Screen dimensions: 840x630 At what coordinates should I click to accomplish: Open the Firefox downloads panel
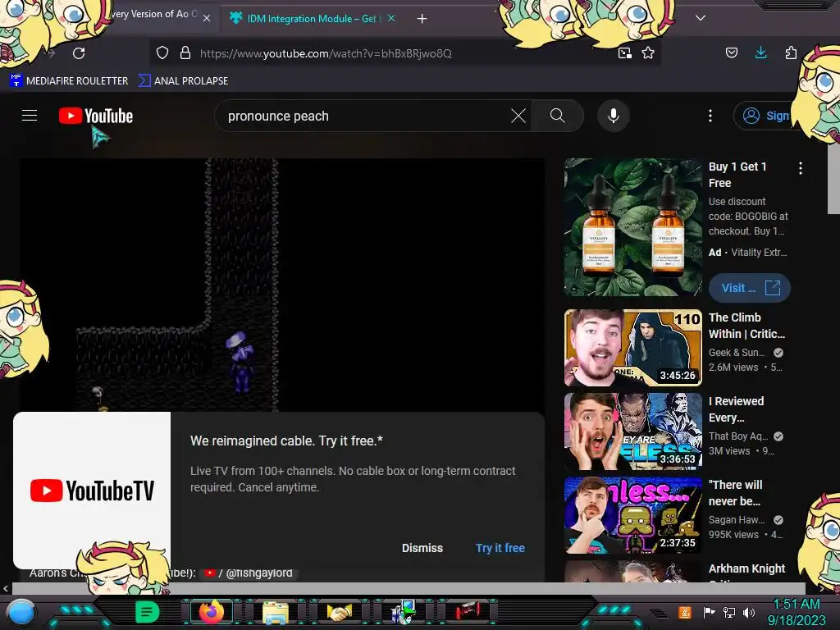[x=760, y=52]
